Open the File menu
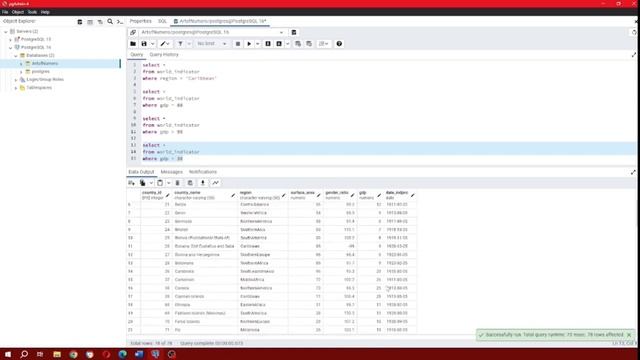The height and width of the screenshot is (360, 640). [x=5, y=12]
